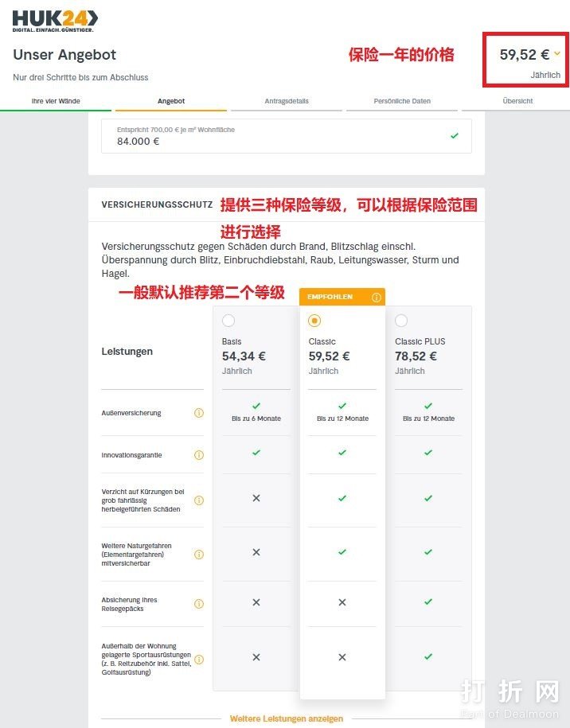This screenshot has height=728, width=570.
Task: Show info for Absicherung Ihres Reisegepäcks
Action: pyautogui.click(x=199, y=604)
